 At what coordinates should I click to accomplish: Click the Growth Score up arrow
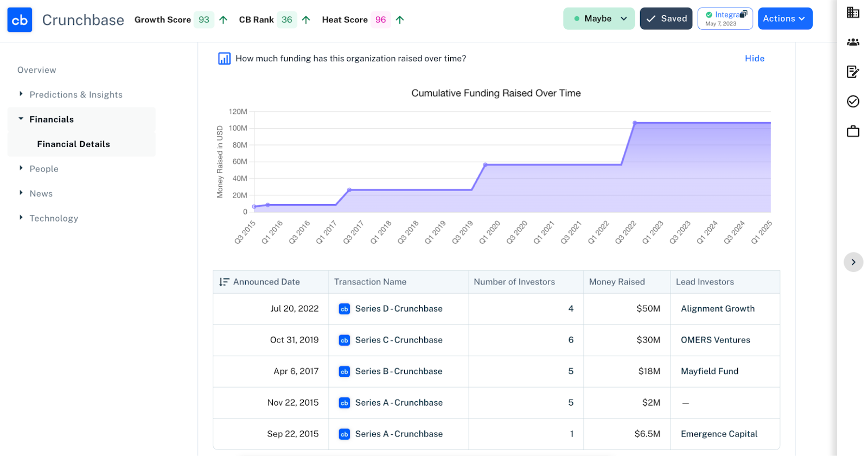(223, 20)
